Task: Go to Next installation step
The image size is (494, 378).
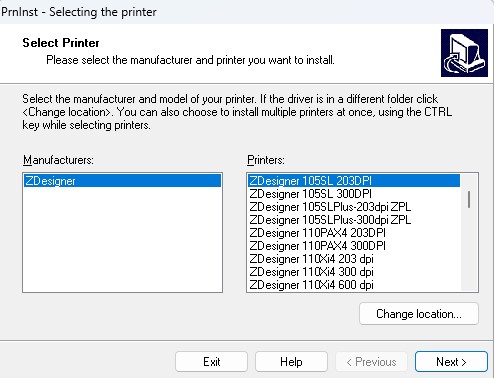Action: [x=451, y=362]
